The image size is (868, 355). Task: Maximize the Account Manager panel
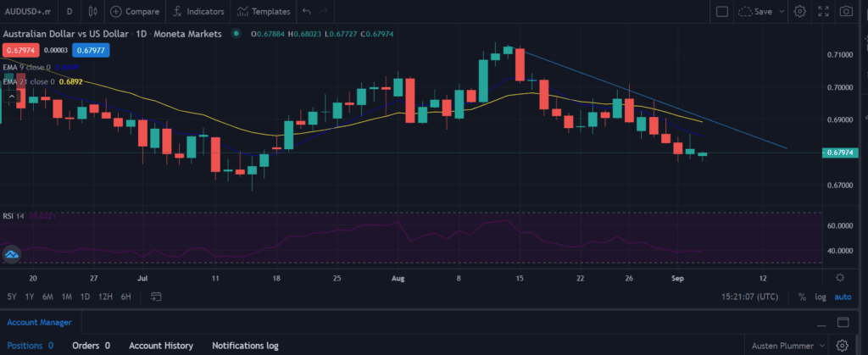tap(843, 322)
